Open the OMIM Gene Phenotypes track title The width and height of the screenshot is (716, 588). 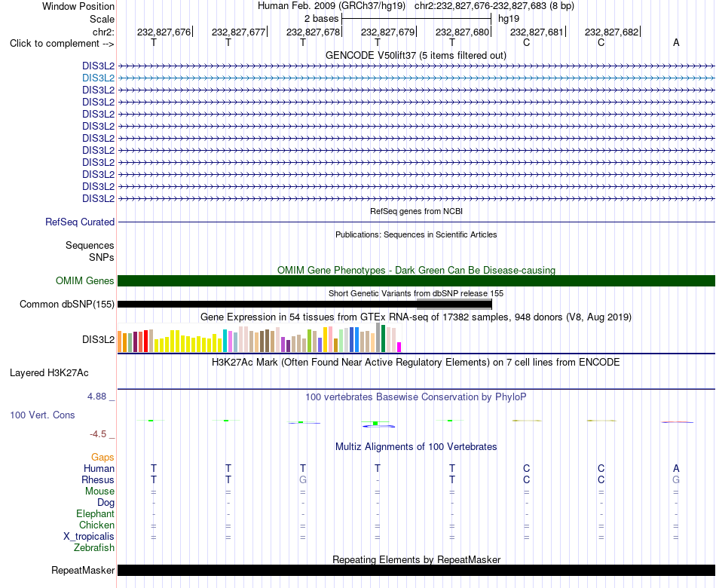pyautogui.click(x=416, y=270)
